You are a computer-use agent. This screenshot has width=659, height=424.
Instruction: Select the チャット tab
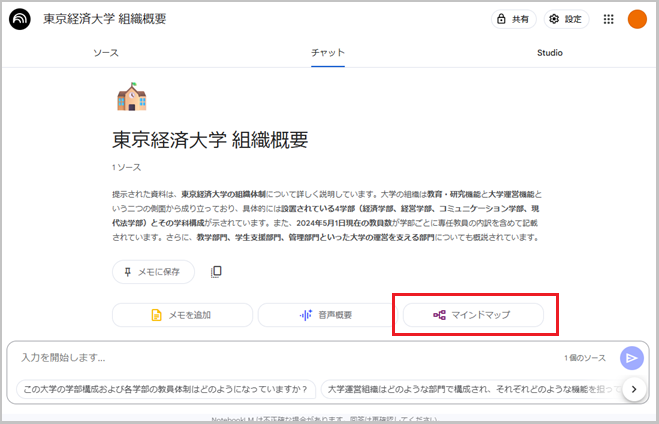pyautogui.click(x=328, y=53)
